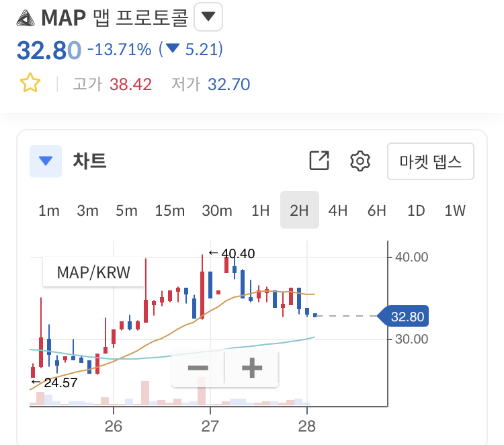This screenshot has height=445, width=504.
Task: Open the 마켓 뎁스 market depth view
Action: tap(431, 161)
